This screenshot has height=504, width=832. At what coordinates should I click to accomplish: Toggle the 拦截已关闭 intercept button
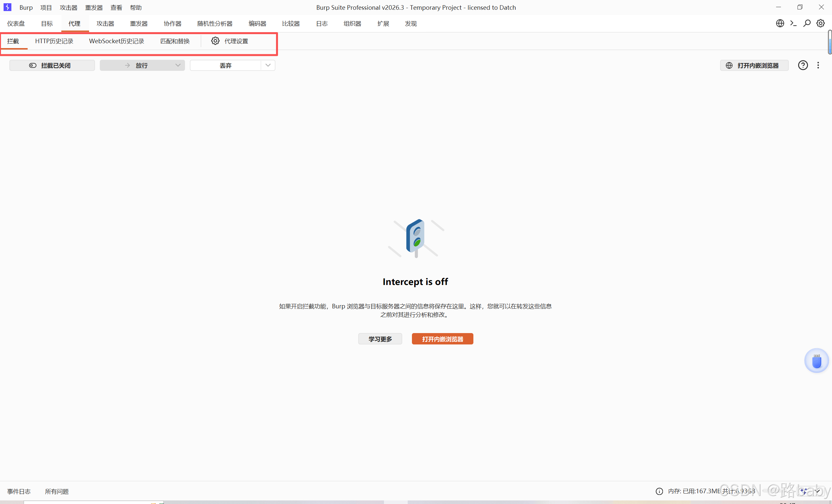52,65
